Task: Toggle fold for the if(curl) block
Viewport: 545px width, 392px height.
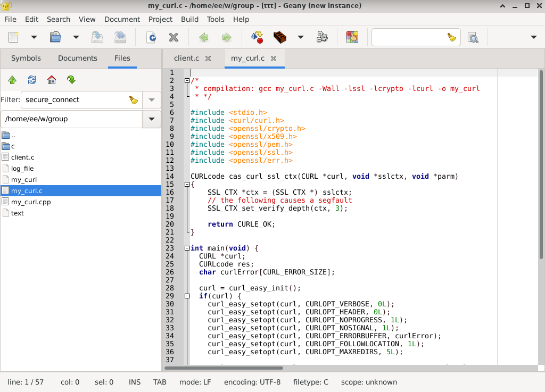Action: (187, 296)
